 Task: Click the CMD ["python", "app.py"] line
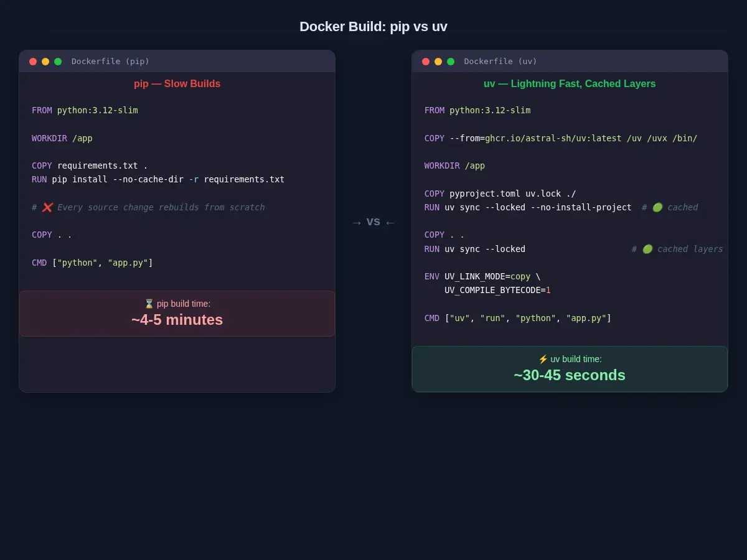click(x=92, y=263)
